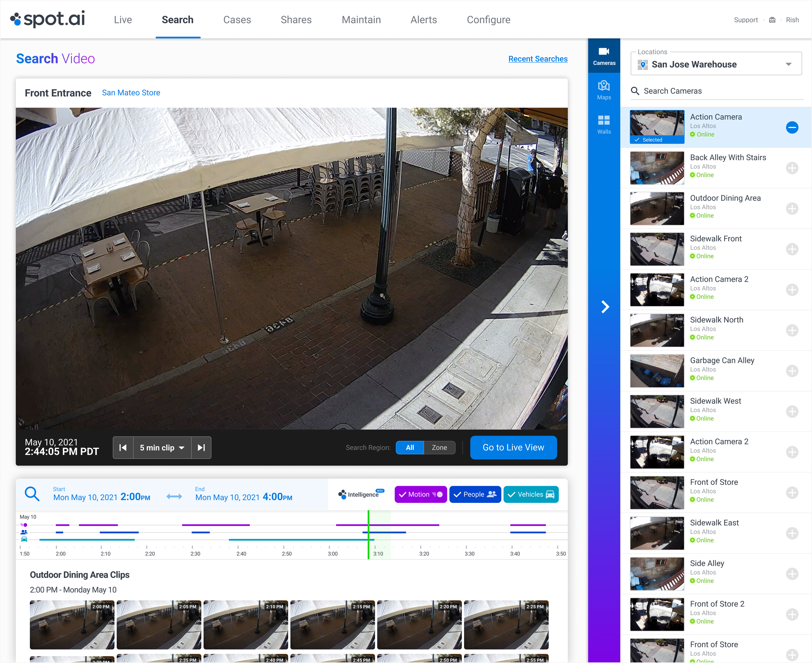
Task: Toggle the Motion filter
Action: [x=420, y=494]
